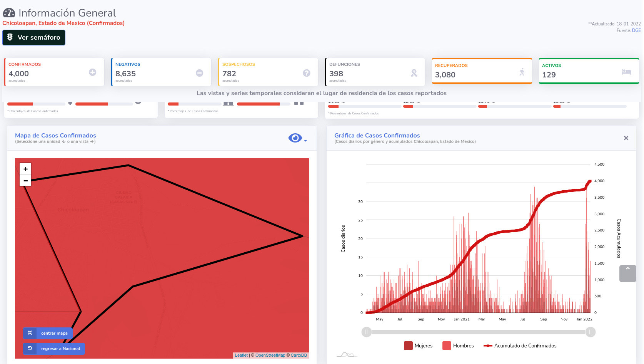Click the left handle of chart range slider
The image size is (644, 364).
(367, 332)
